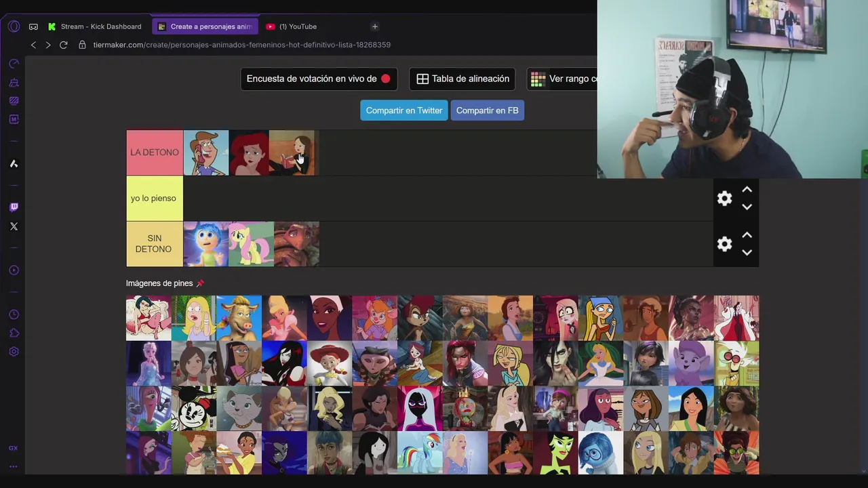The height and width of the screenshot is (488, 868).
Task: Open the M-labelled sidebar panel icon
Action: pos(14,119)
